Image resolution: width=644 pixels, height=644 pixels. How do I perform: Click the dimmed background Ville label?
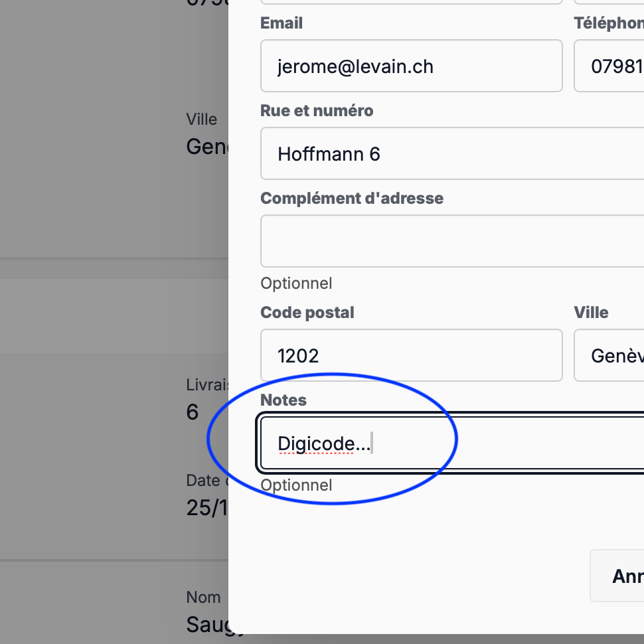(x=202, y=120)
